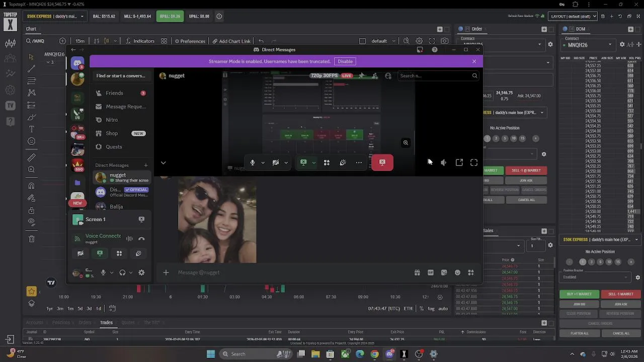Screen dimensions: 644x362
Task: Disconnect voice in Voice Connected panel
Action: (x=141, y=239)
